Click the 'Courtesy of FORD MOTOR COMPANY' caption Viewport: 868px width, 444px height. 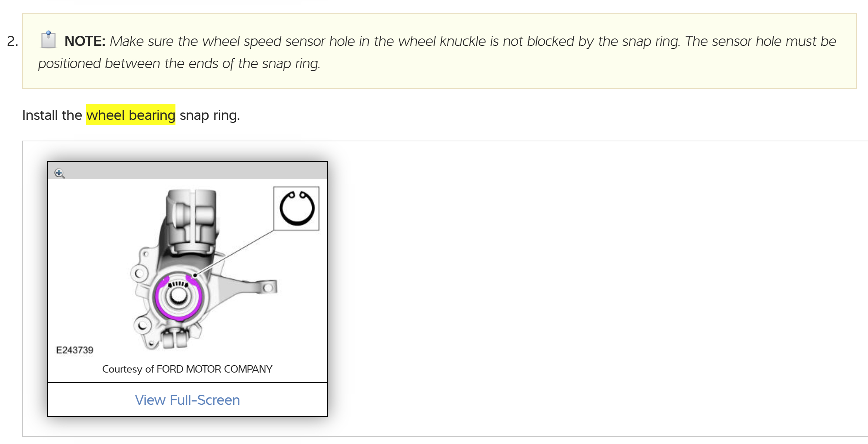click(x=187, y=369)
